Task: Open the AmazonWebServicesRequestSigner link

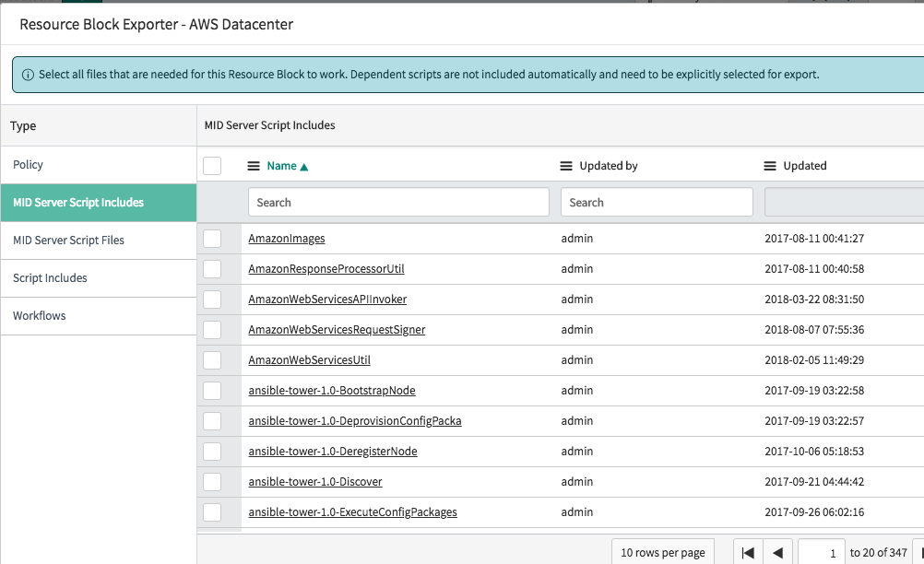Action: click(337, 330)
